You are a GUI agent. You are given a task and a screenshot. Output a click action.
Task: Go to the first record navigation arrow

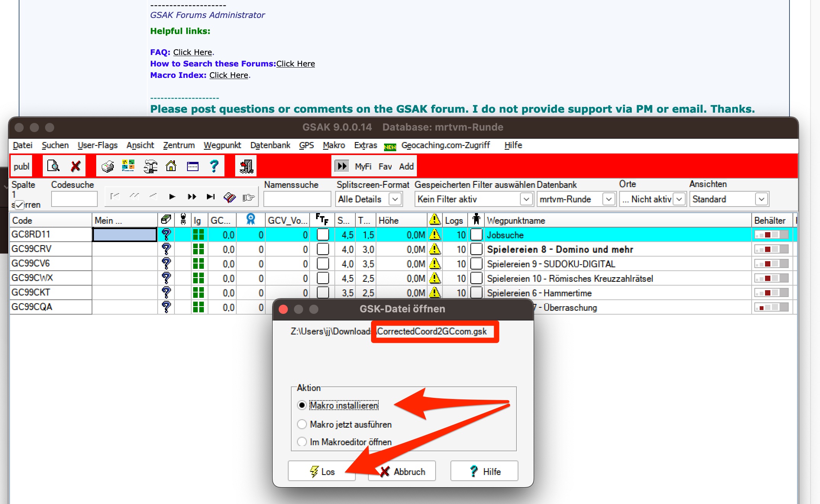tap(115, 197)
